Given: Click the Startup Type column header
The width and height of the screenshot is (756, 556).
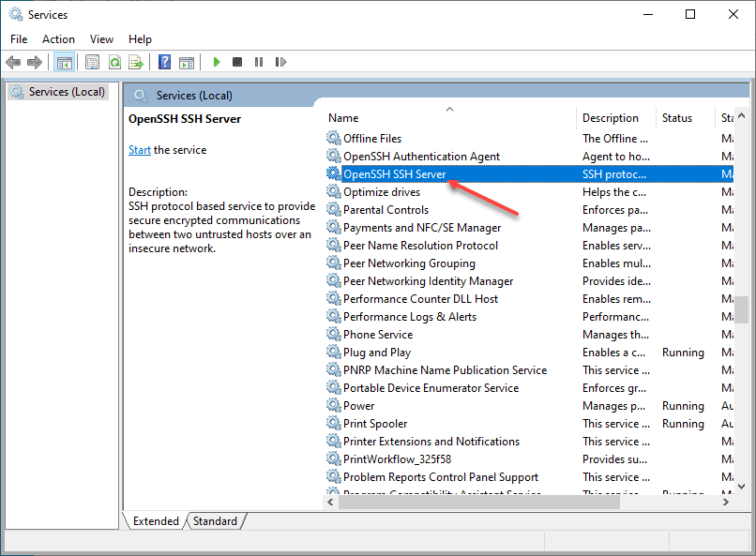Looking at the screenshot, I should [725, 117].
